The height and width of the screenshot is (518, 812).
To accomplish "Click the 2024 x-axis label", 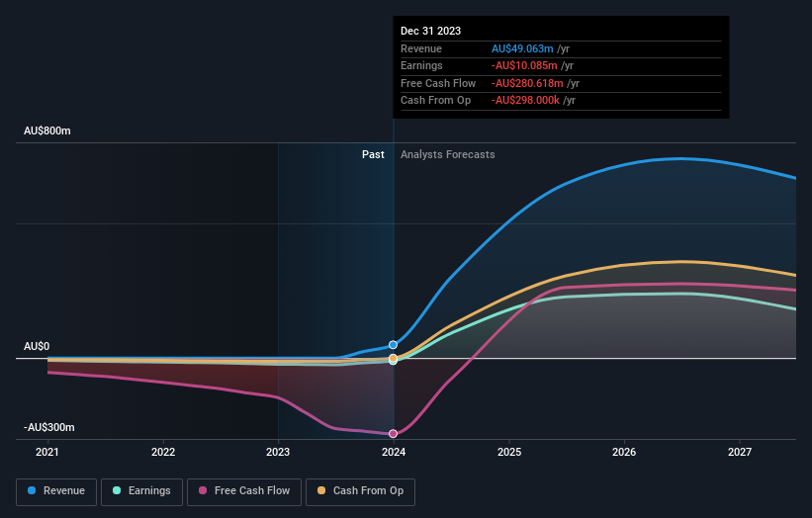I will point(394,452).
